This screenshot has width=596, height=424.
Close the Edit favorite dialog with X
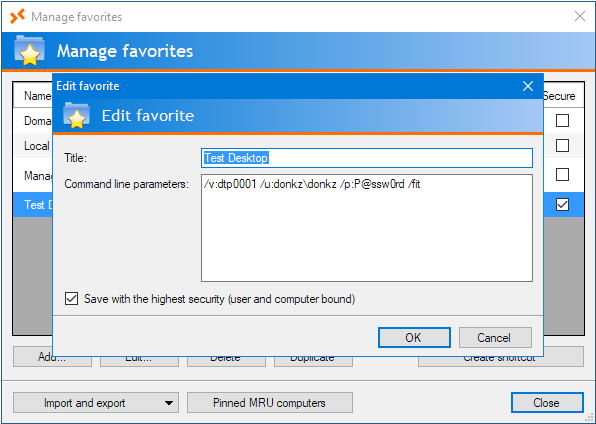(528, 86)
